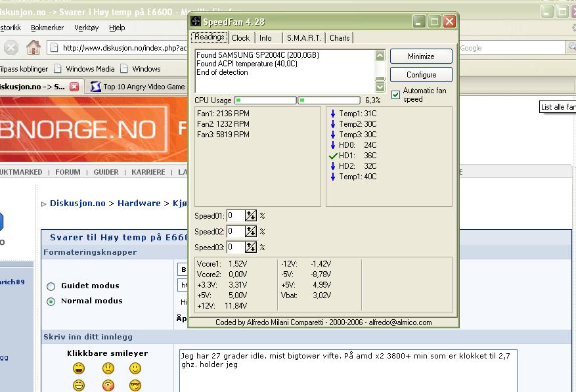Click the Speed01 percentage field
Viewport: 576px width, 392px height.
click(x=236, y=215)
